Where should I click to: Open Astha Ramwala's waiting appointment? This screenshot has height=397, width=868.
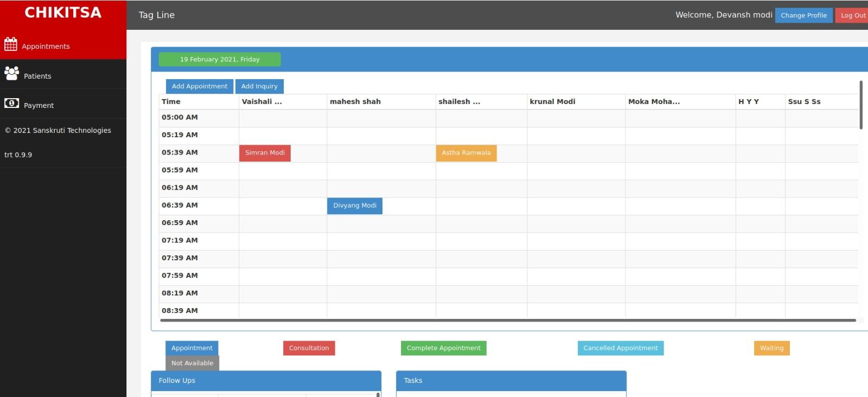tap(466, 153)
